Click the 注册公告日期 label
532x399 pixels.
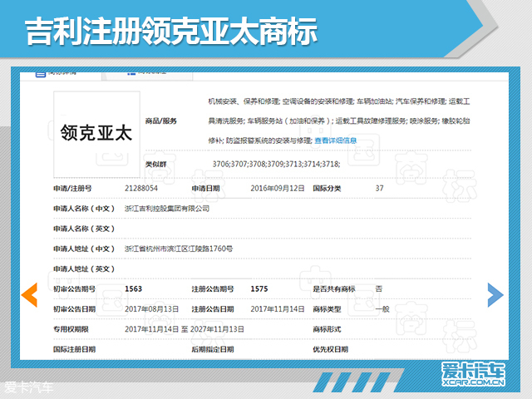click(213, 309)
